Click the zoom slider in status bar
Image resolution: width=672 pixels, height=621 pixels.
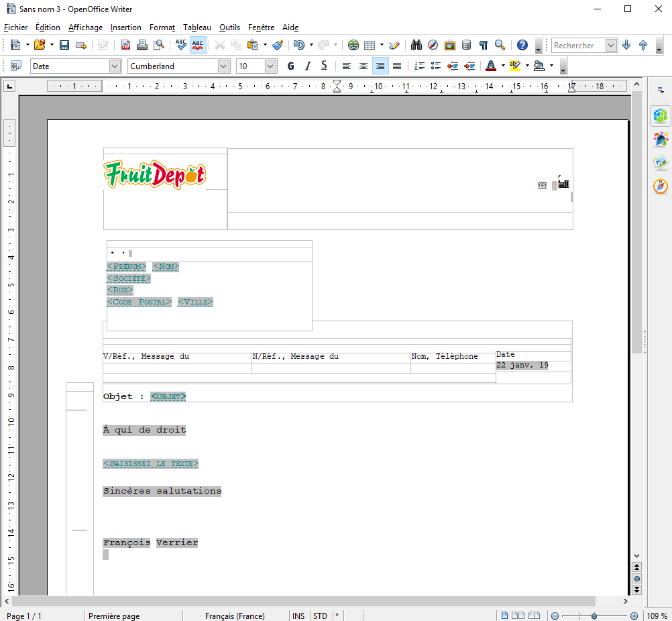[594, 616]
